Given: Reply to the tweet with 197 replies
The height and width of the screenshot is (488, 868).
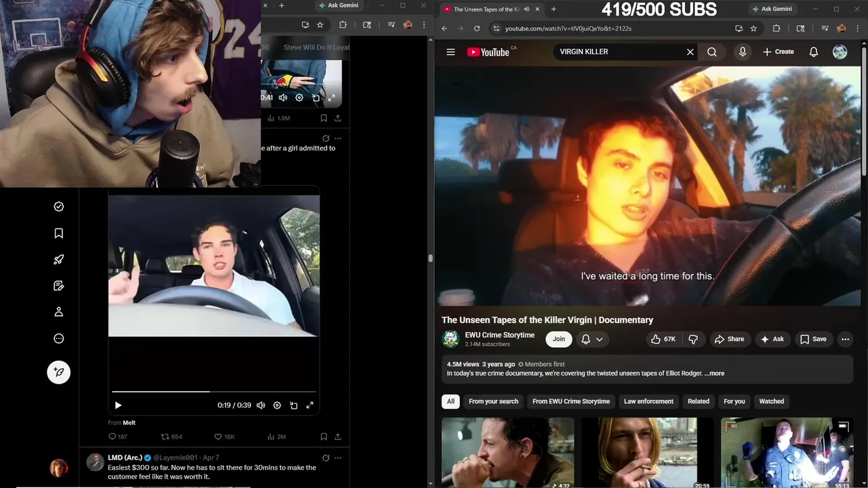Looking at the screenshot, I should [118, 436].
